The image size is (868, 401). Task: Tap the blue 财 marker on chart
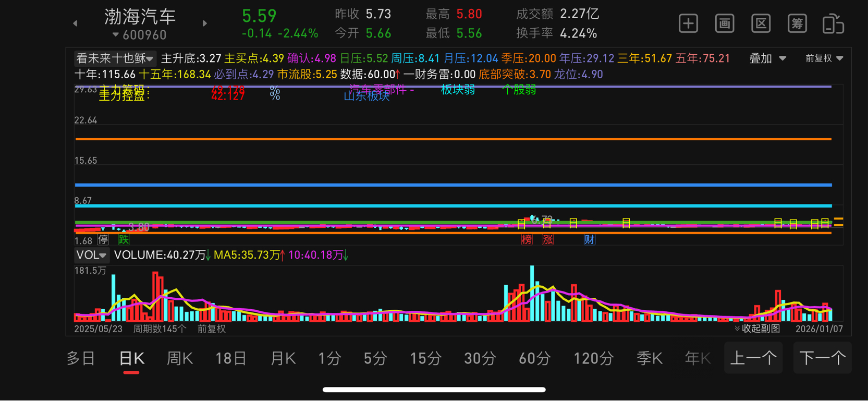click(589, 239)
